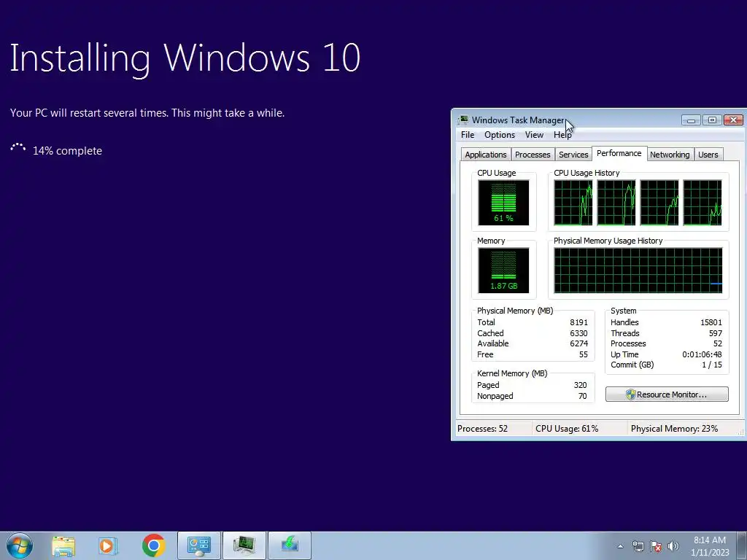Click the Threads value 597
747x560 pixels.
(715, 333)
